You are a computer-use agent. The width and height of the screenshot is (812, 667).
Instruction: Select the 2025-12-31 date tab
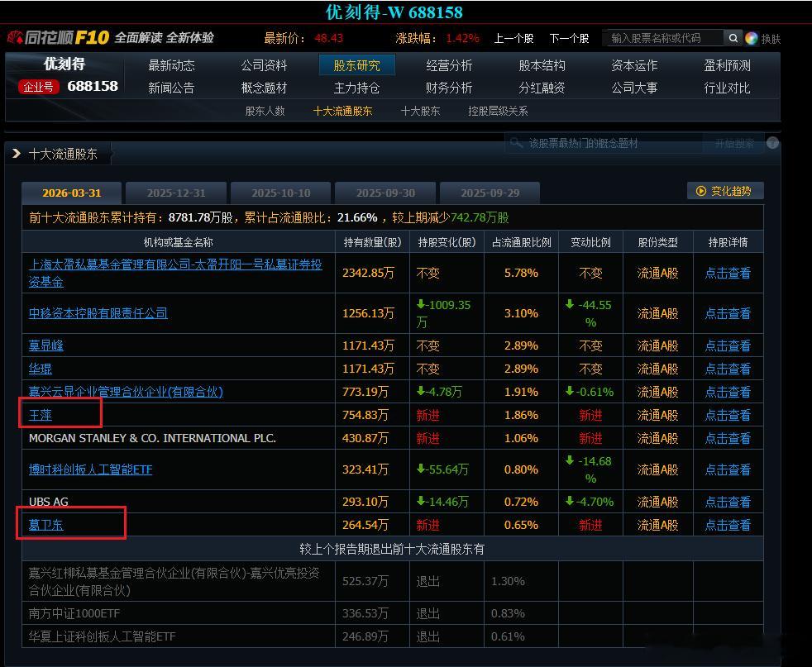pos(176,193)
